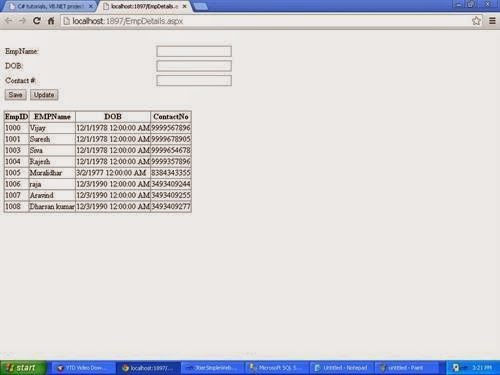Viewport: 500px width, 375px height.
Task: Click the system tray icon beside the clock
Action: tap(456, 368)
